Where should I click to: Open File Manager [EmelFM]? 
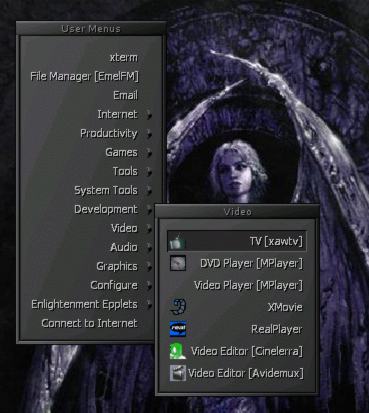click(84, 76)
